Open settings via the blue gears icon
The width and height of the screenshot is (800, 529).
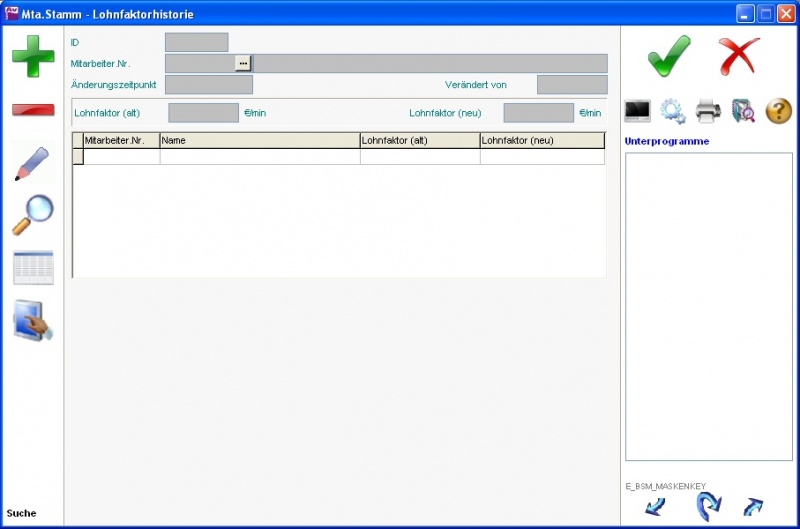coord(673,111)
